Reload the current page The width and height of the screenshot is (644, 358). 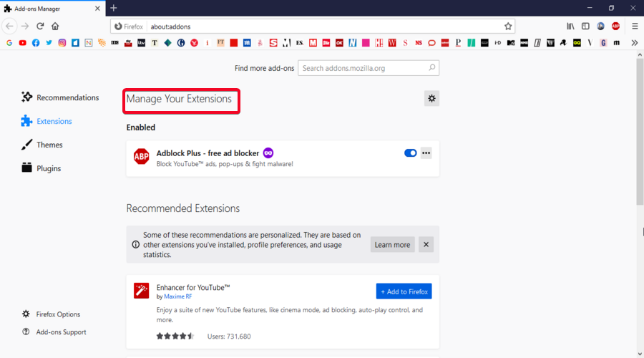pos(40,26)
